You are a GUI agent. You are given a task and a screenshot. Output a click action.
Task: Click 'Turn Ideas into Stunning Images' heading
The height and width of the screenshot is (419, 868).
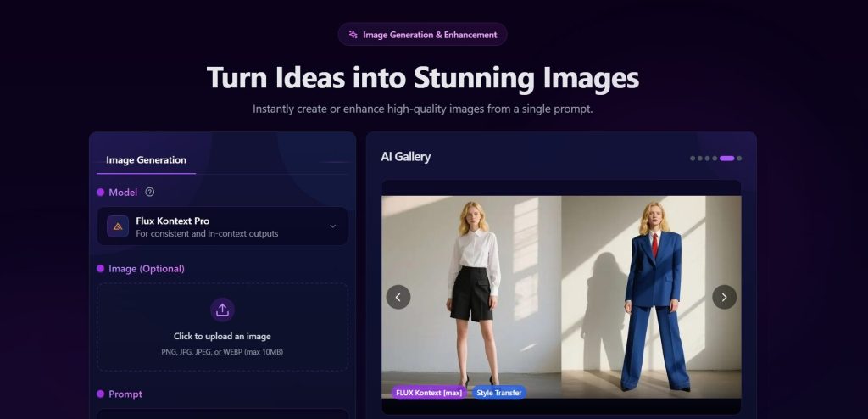pyautogui.click(x=422, y=77)
